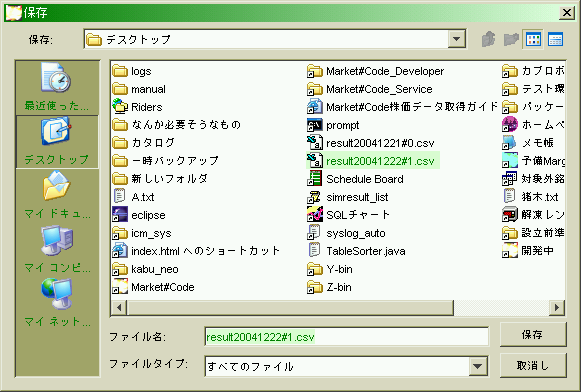
Task: Select index.html へのショートカット icon
Action: pos(120,251)
